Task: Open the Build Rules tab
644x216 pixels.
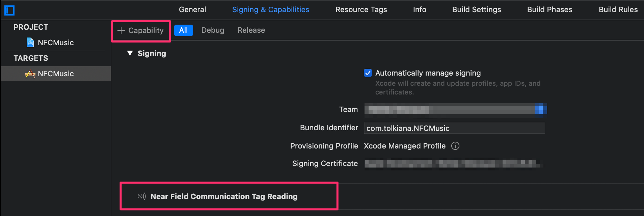Action: click(618, 9)
